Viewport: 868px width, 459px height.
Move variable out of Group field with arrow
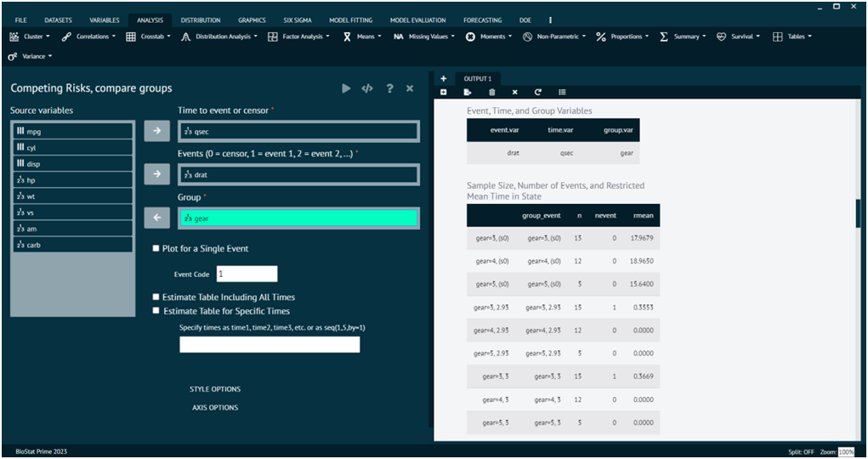tap(156, 218)
